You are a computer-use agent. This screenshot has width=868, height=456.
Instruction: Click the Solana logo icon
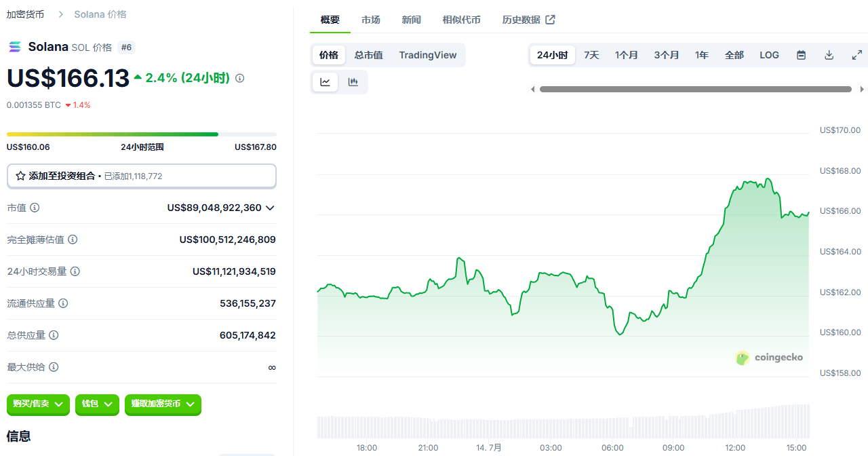click(x=14, y=47)
